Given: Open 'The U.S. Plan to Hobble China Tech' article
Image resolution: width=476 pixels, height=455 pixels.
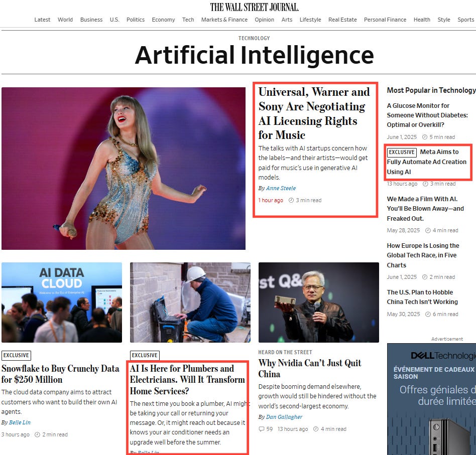Looking at the screenshot, I should click(x=422, y=297).
